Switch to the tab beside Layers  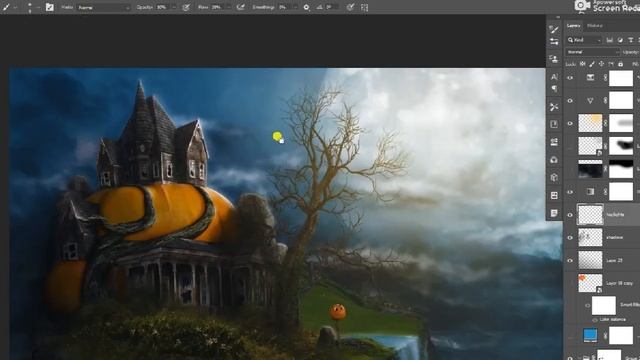(x=595, y=26)
